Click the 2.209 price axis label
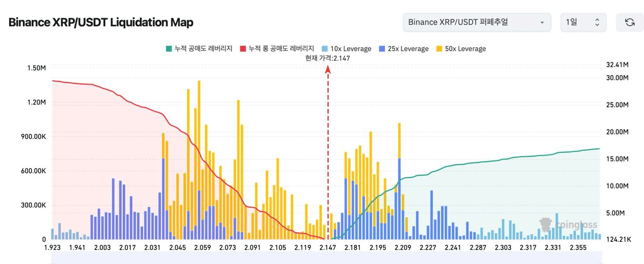Image resolution: width=644 pixels, height=264 pixels. pyautogui.click(x=403, y=247)
